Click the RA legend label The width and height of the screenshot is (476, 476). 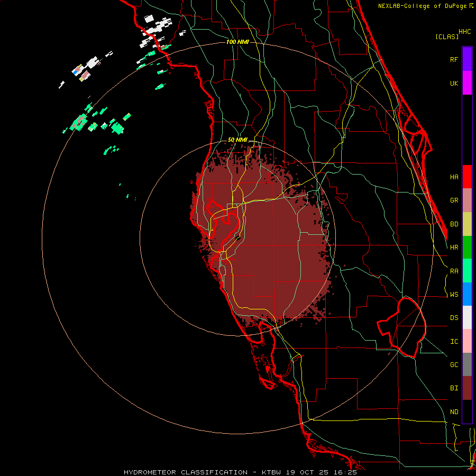point(454,271)
